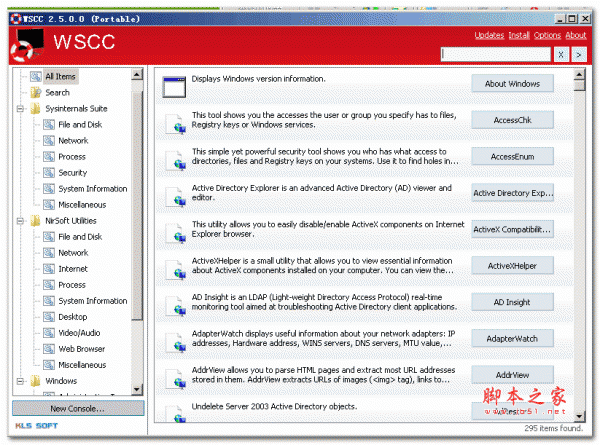
Task: Launch About Windows button
Action: [512, 83]
